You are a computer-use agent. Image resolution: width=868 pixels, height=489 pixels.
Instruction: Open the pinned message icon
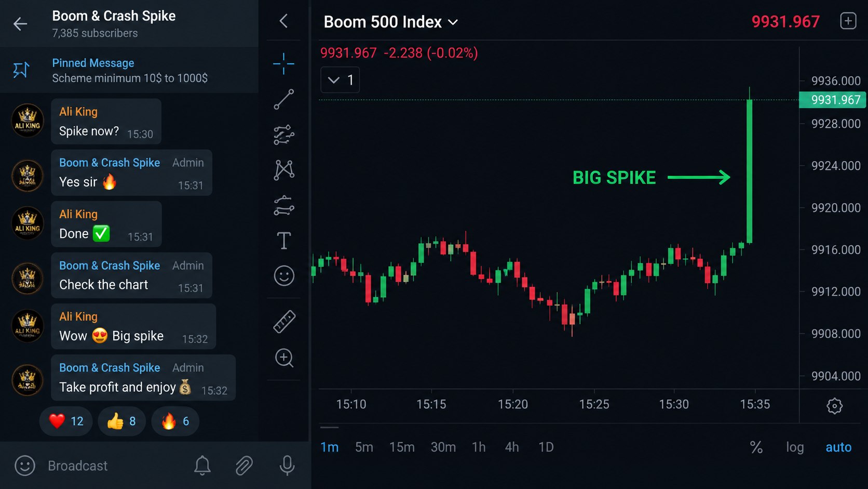[21, 70]
